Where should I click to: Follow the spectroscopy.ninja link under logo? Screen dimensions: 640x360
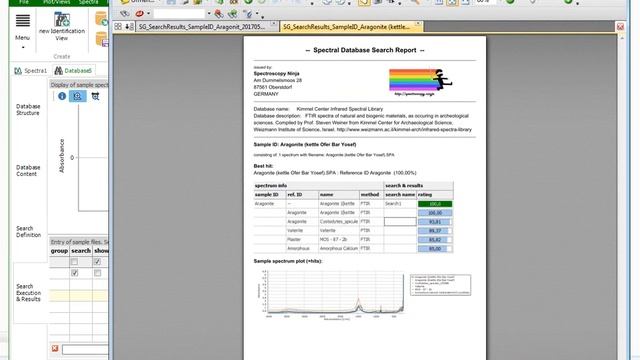click(414, 94)
